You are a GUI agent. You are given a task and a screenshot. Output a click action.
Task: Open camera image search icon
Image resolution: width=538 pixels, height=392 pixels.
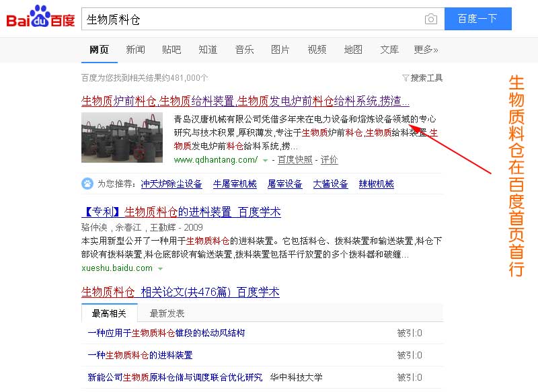click(x=430, y=19)
